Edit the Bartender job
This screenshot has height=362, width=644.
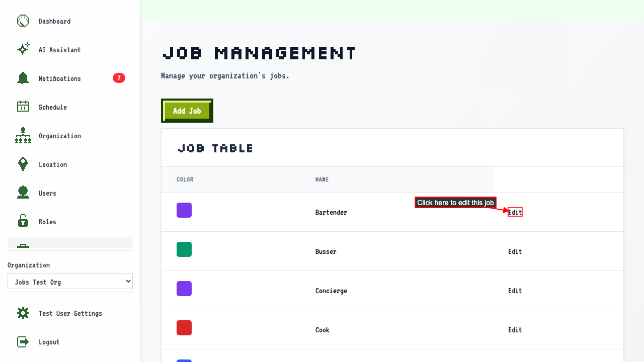(x=515, y=212)
